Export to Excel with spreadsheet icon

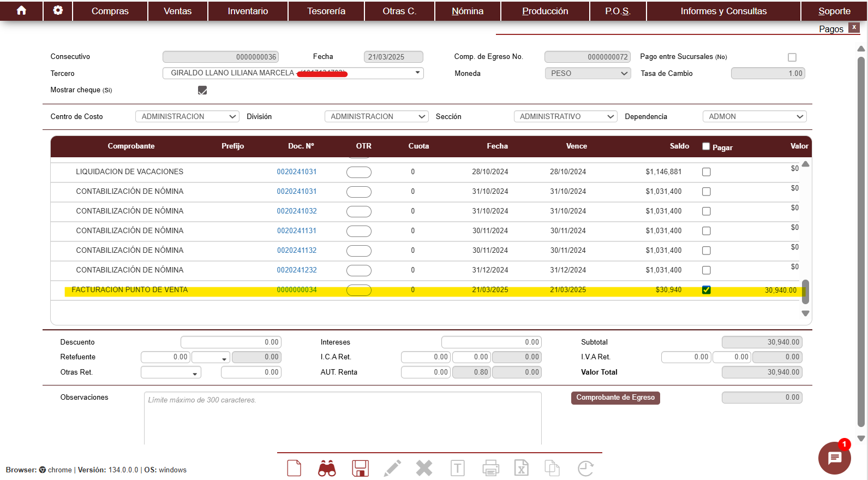[x=522, y=468]
